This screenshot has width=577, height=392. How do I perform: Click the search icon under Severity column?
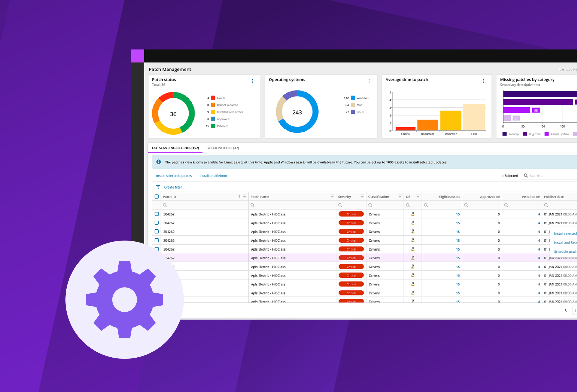click(x=340, y=205)
